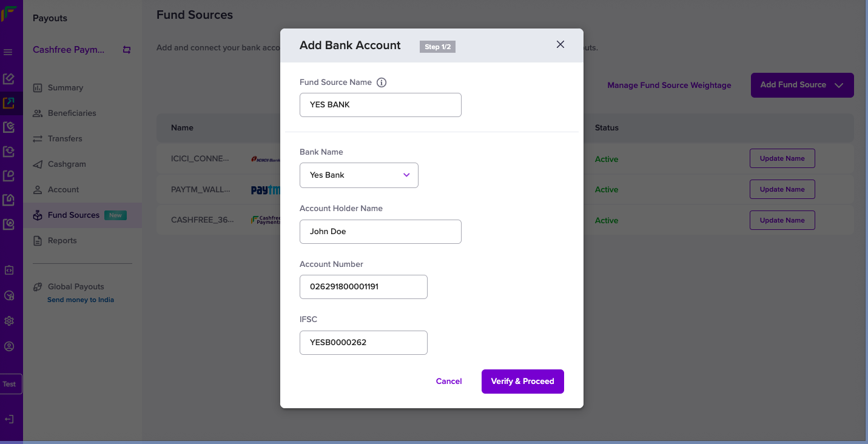Click the logout icon at the bottom of the rail

click(9, 419)
